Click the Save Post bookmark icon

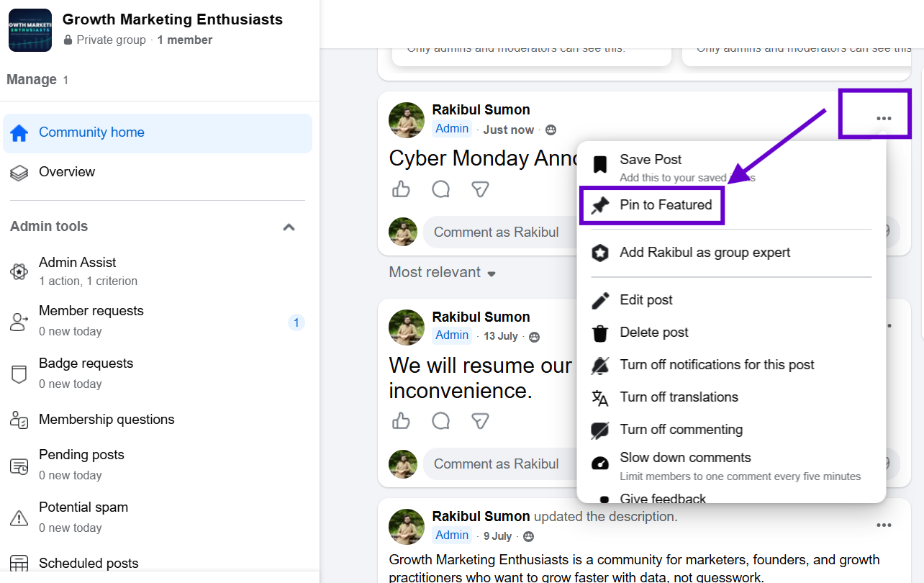point(599,165)
